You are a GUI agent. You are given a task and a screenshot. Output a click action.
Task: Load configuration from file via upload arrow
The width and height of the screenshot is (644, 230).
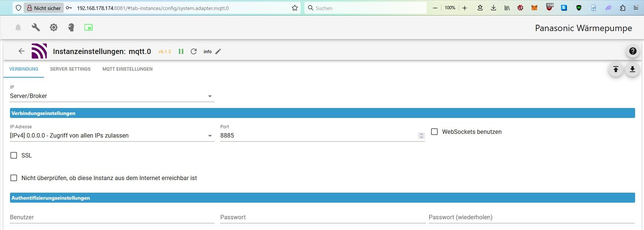616,69
